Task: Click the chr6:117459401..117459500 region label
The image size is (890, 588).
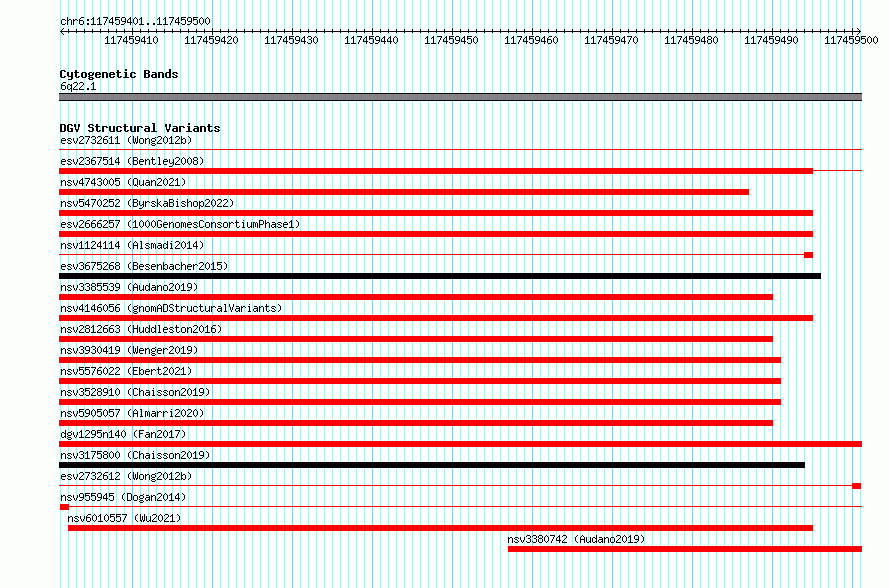Action: pos(135,21)
